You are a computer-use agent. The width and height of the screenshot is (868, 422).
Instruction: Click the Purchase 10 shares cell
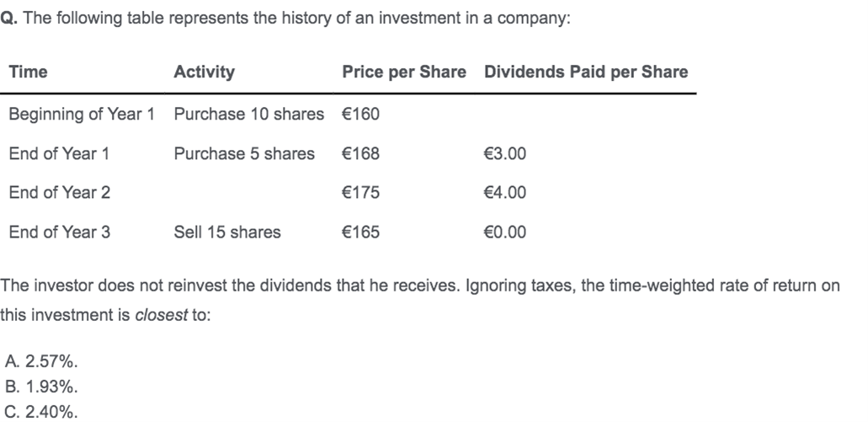[249, 114]
